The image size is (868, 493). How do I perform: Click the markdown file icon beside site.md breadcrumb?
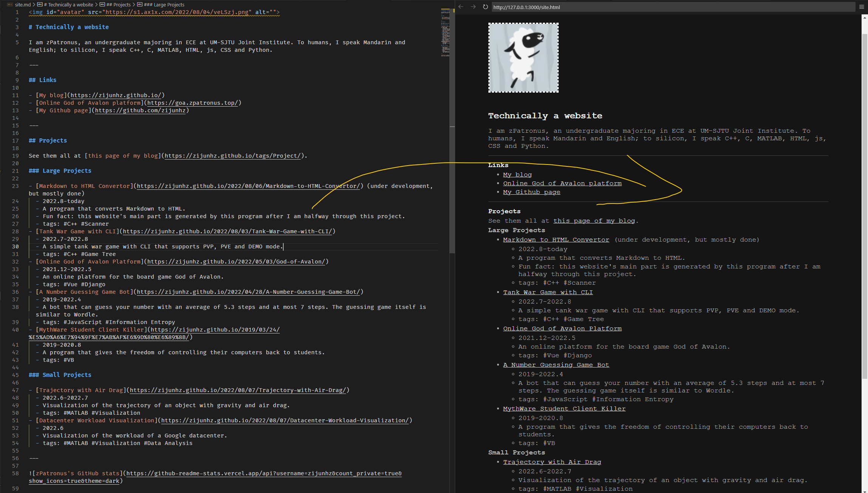tap(9, 5)
